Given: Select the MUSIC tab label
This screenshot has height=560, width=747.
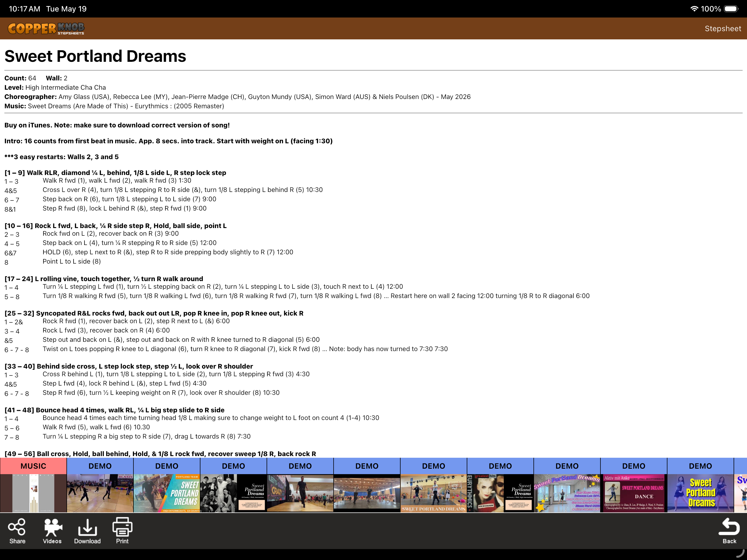Looking at the screenshot, I should pos(33,466).
